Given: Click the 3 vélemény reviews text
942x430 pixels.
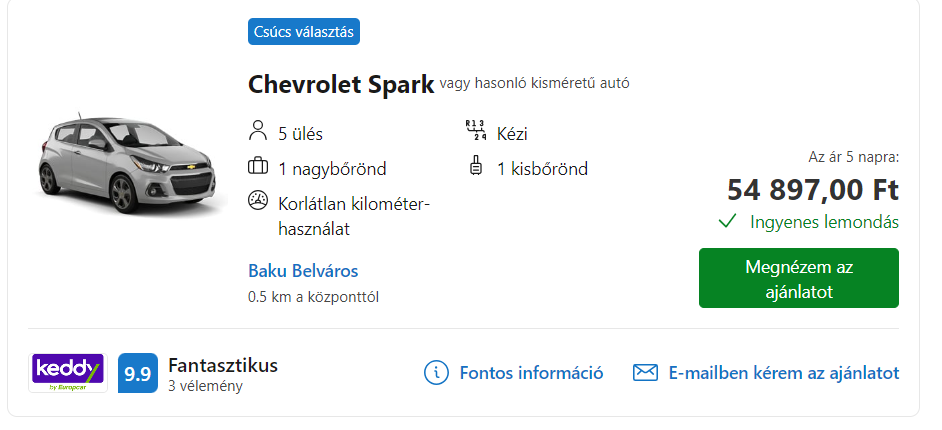Looking at the screenshot, I should 205,386.
